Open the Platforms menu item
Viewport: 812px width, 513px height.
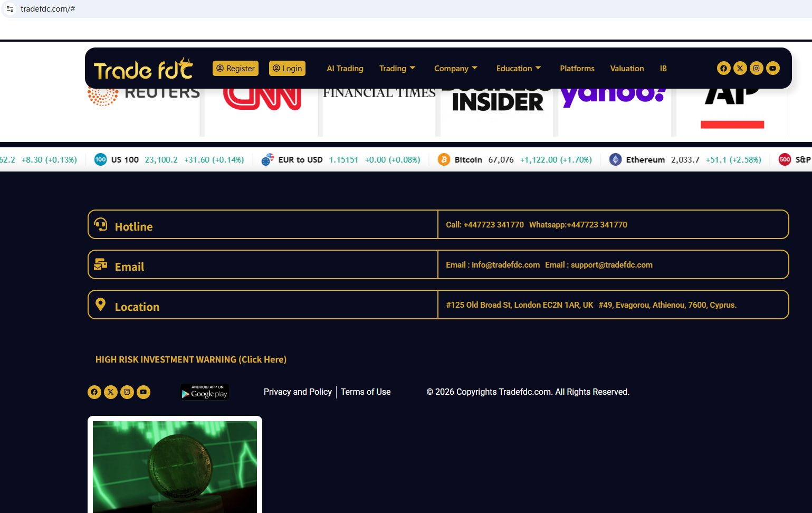coord(577,69)
